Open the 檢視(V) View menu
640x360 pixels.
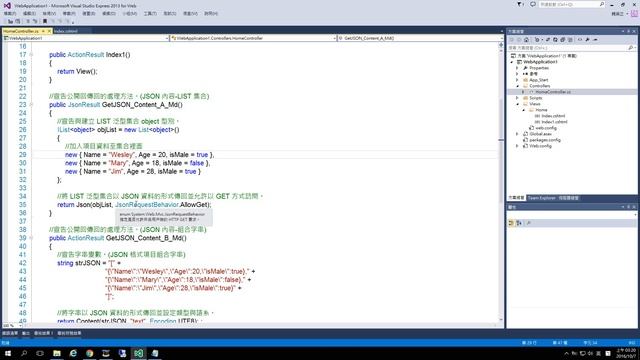(x=49, y=13)
